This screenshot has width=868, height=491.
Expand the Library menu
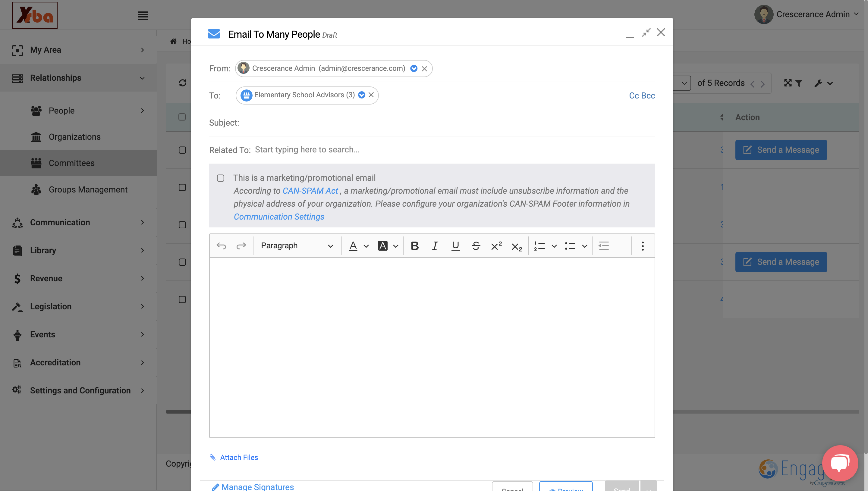click(x=78, y=250)
